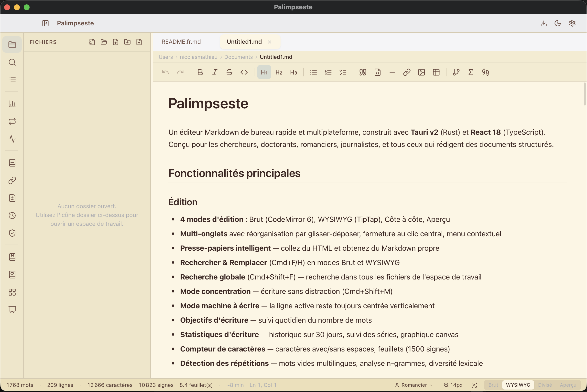
Task: Open the repetitions loop arrows panel
Action: click(x=12, y=121)
